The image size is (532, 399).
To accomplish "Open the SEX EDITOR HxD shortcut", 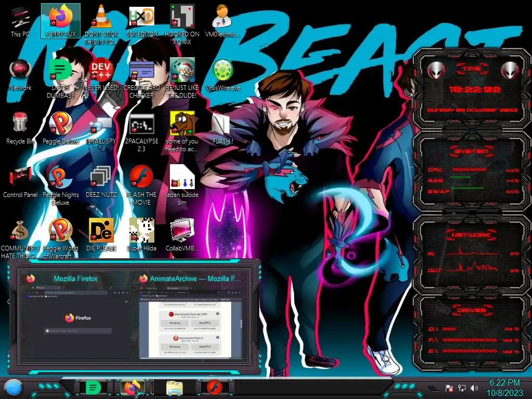I will [x=141, y=21].
